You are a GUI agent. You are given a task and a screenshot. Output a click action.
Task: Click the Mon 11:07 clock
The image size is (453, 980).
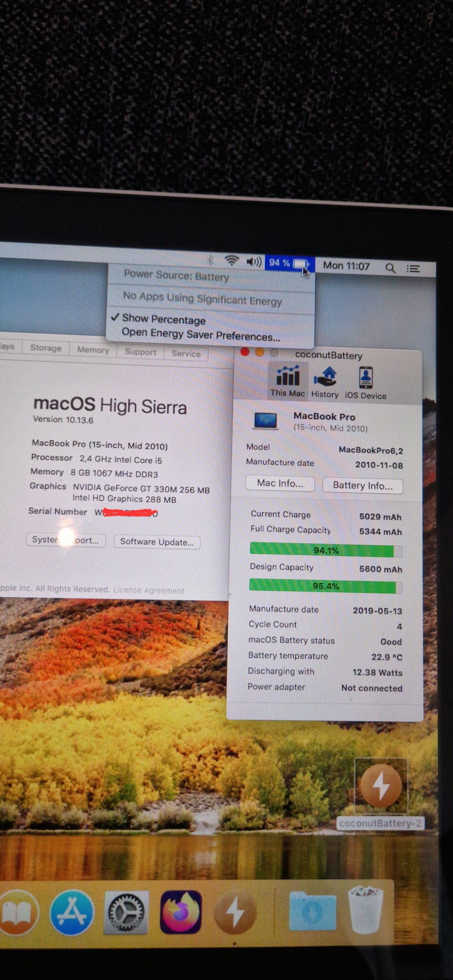346,266
